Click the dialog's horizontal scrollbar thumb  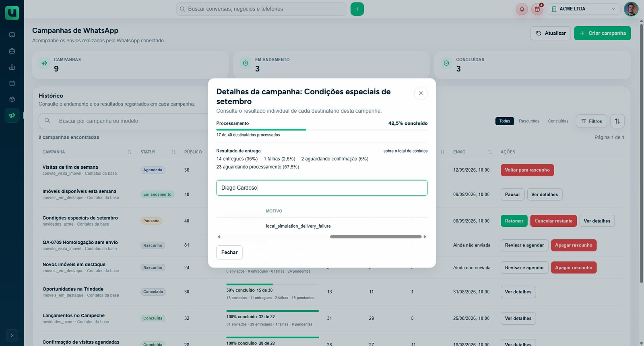(x=376, y=237)
